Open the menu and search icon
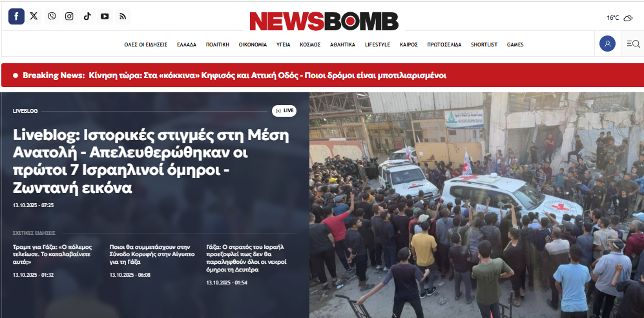The height and width of the screenshot is (318, 644). [633, 44]
